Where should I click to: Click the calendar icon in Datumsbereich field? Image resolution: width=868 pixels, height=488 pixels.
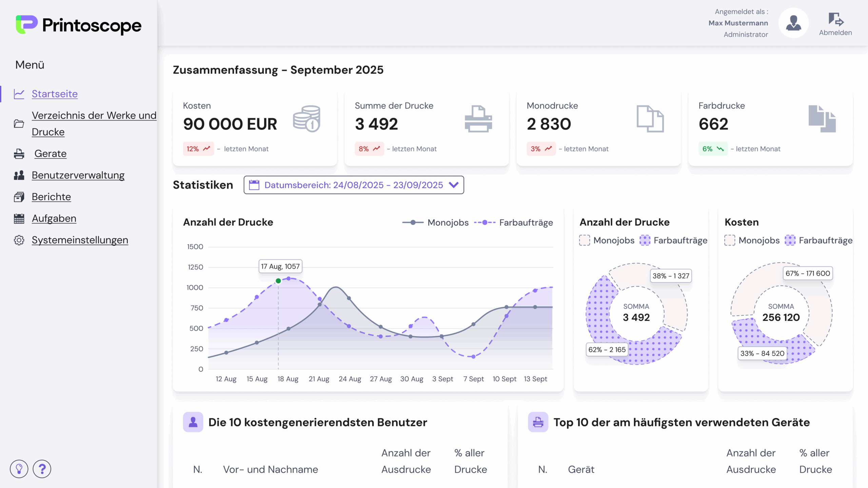pyautogui.click(x=254, y=185)
